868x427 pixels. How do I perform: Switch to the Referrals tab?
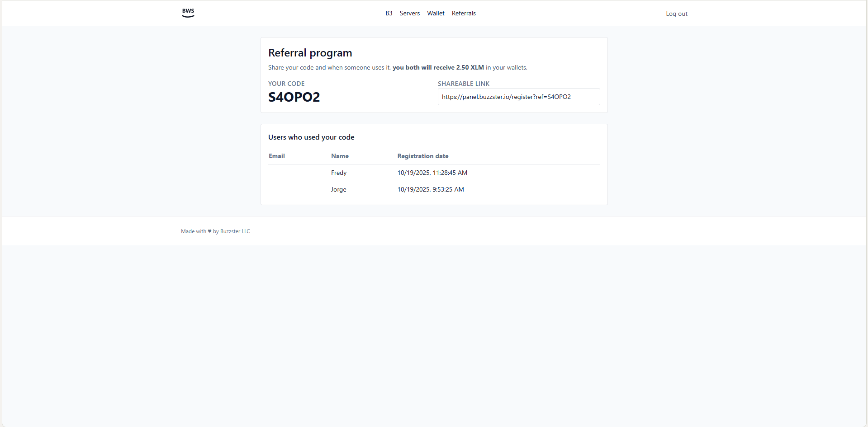click(464, 13)
